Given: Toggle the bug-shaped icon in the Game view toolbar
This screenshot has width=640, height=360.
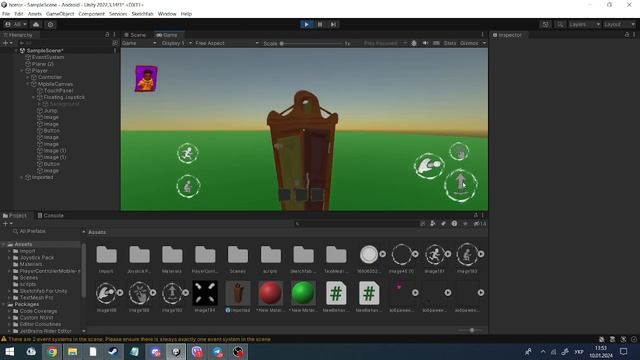Looking at the screenshot, I should (414, 43).
